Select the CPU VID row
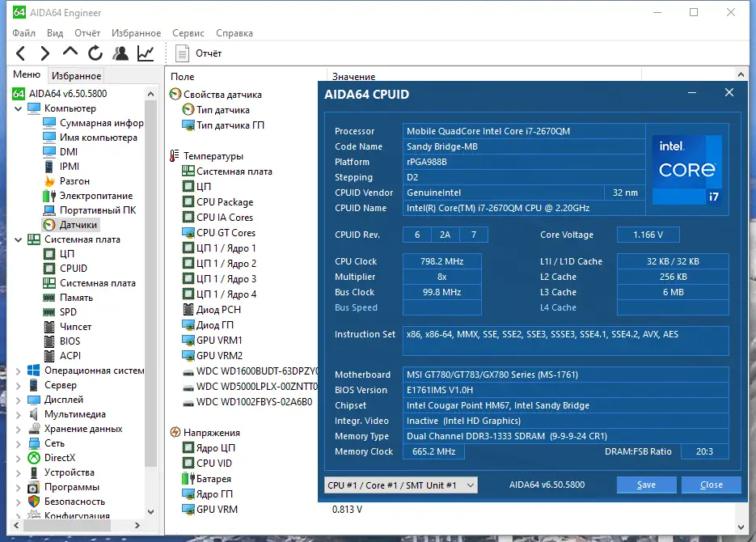Screen dimensions: 756x542 (214, 464)
